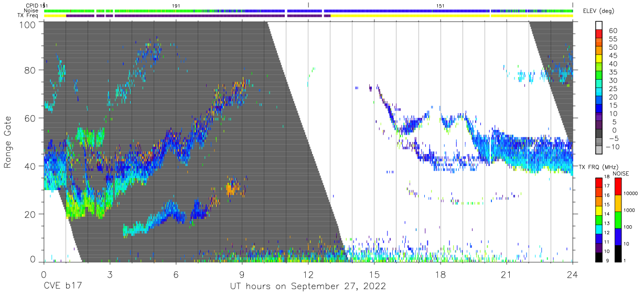Click x-axis tick label '9'

tap(242, 274)
